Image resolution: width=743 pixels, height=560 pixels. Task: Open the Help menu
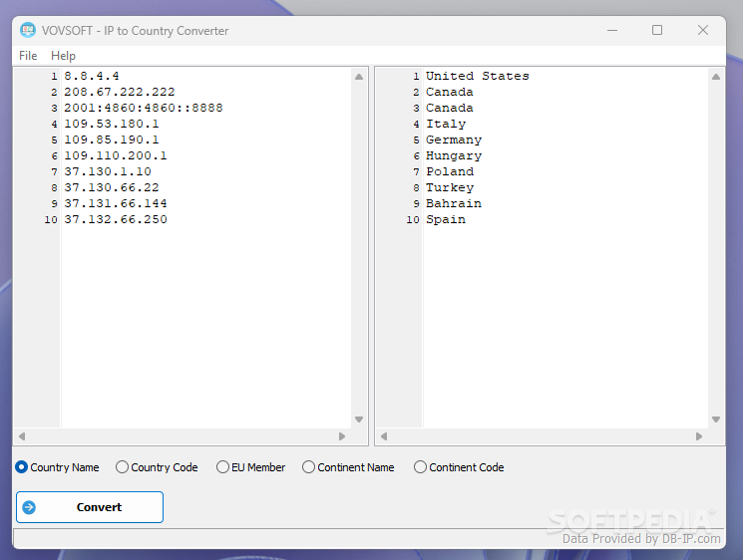63,56
